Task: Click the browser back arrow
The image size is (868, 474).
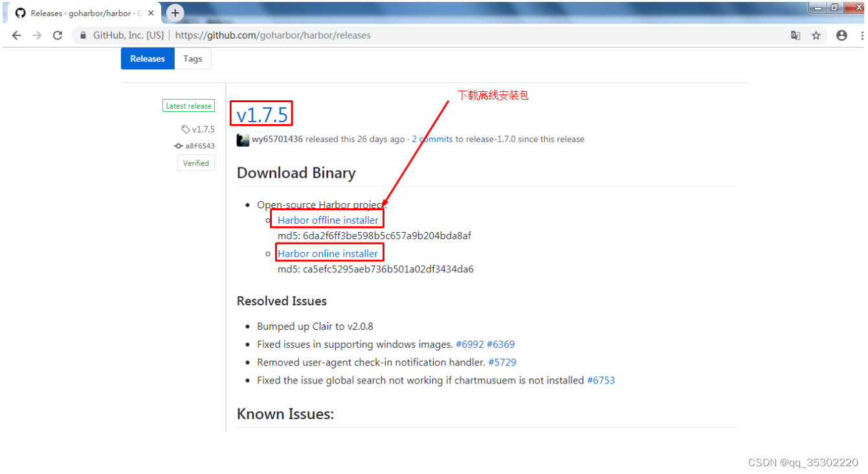Action: tap(17, 36)
